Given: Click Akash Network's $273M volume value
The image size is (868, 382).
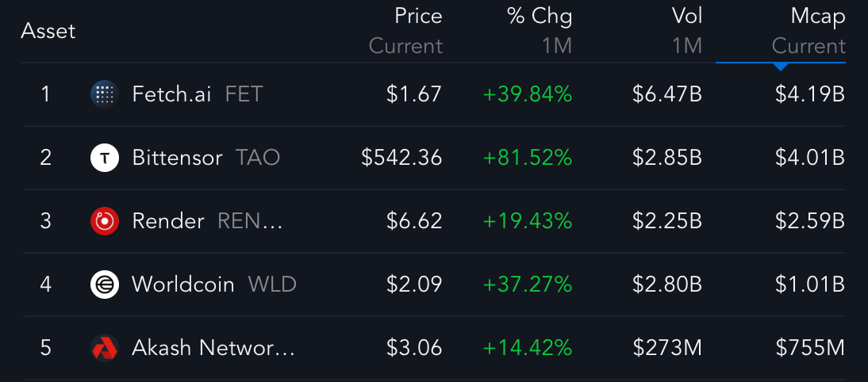Looking at the screenshot, I should click(x=667, y=348).
